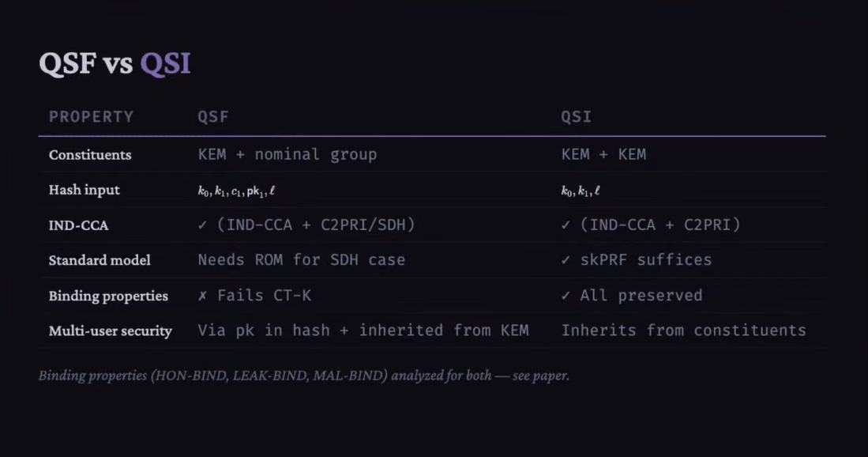This screenshot has width=868, height=457.
Task: Click the checkmark before "(IND-CCA + C2PRI)" in QSI column
Action: [x=566, y=225]
